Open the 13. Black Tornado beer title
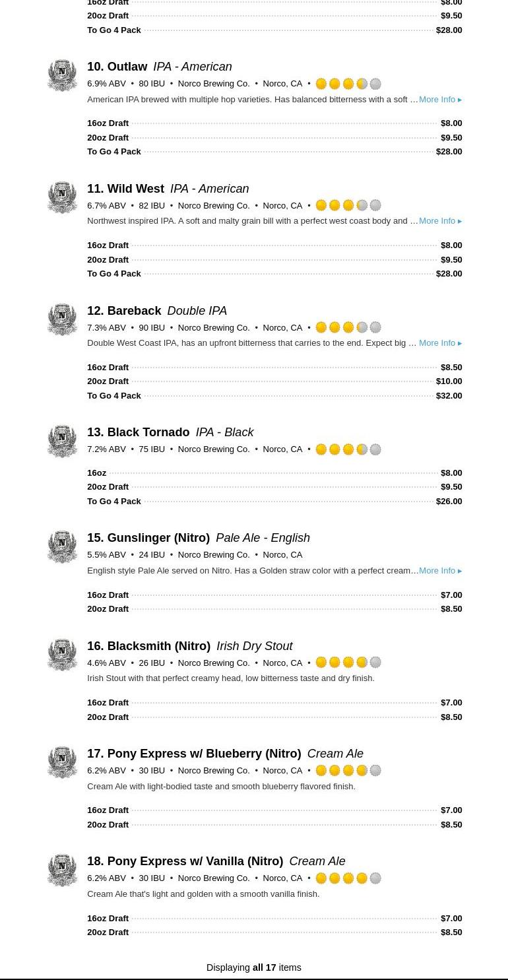The width and height of the screenshot is (508, 980). tap(138, 432)
